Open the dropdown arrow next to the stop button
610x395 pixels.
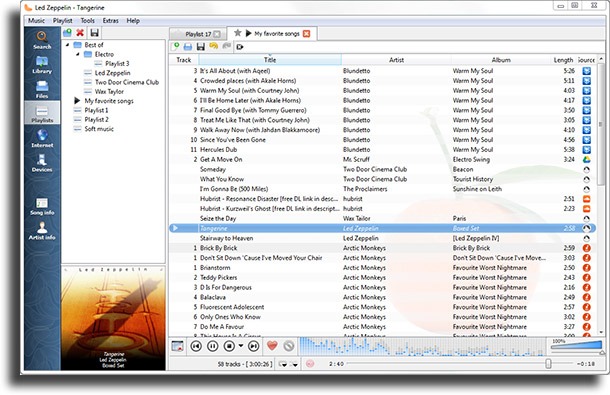tap(240, 346)
